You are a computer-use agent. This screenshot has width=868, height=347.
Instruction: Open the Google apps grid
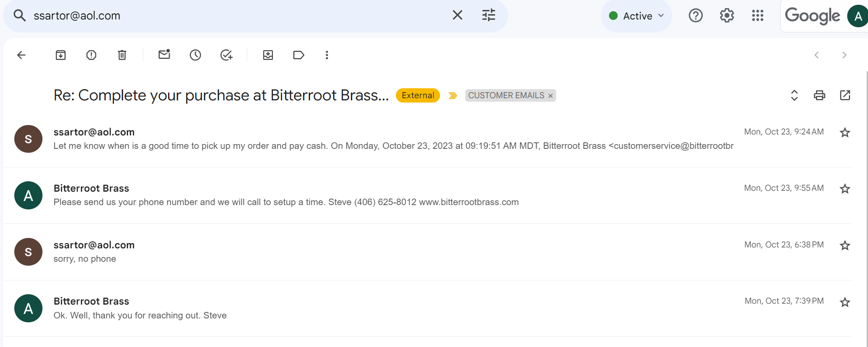(x=758, y=16)
